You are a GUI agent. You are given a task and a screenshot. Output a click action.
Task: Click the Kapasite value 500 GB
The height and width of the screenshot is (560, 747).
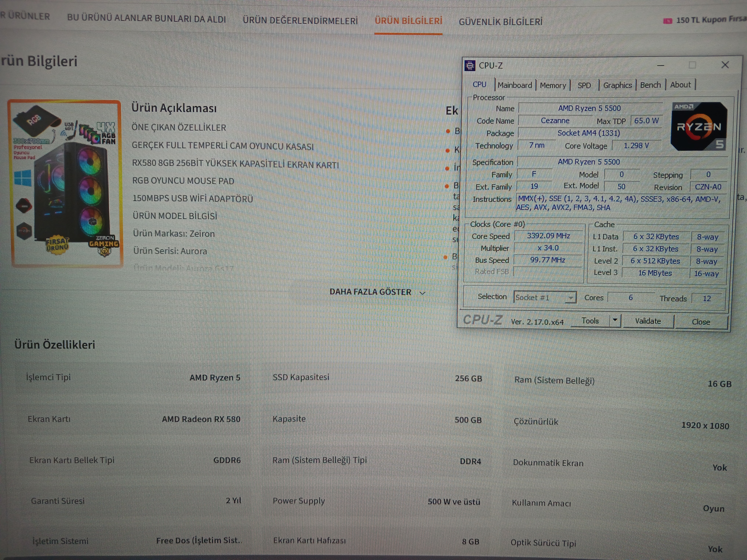pos(468,420)
